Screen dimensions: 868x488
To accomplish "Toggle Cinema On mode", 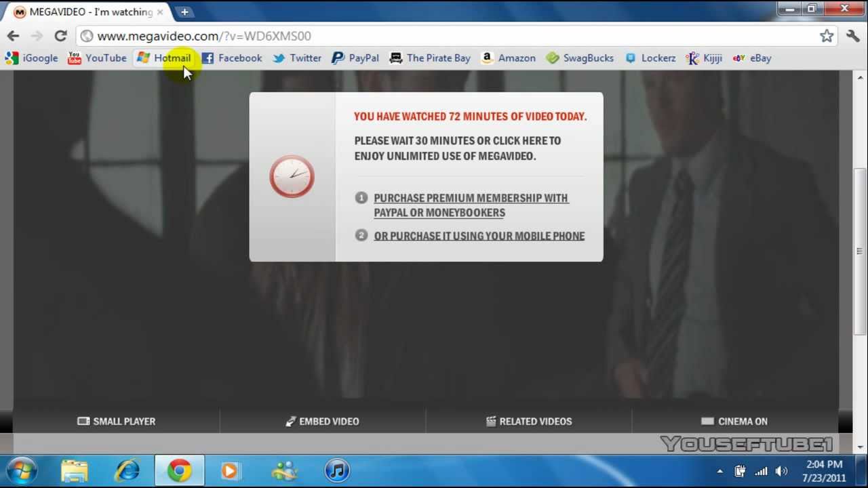I will [x=734, y=422].
